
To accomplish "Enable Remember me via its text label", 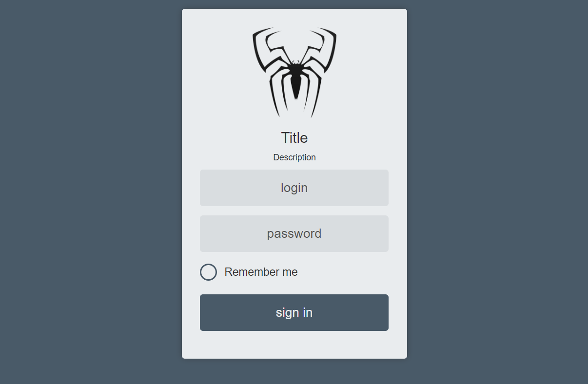I will (261, 272).
